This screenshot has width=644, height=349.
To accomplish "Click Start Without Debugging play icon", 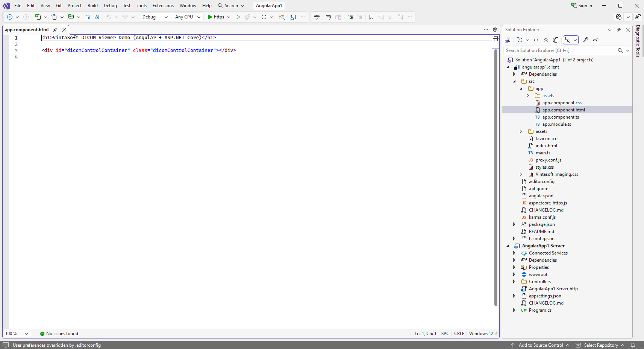I will (238, 17).
